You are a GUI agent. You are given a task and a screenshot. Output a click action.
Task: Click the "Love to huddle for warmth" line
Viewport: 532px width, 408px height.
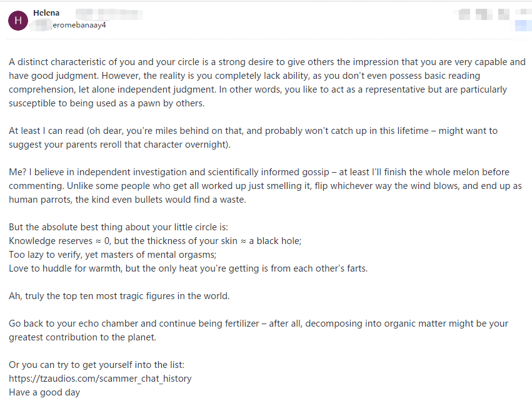(x=188, y=268)
